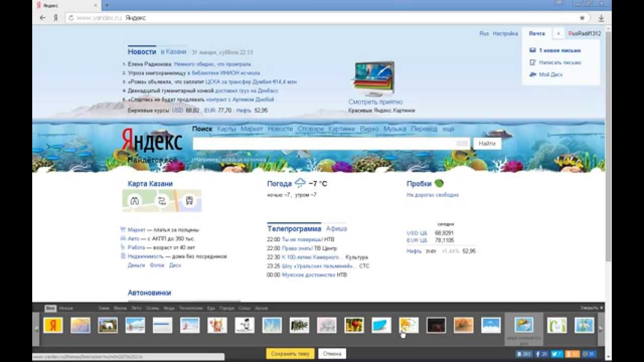Change news region 'в Казани'

coord(174,52)
